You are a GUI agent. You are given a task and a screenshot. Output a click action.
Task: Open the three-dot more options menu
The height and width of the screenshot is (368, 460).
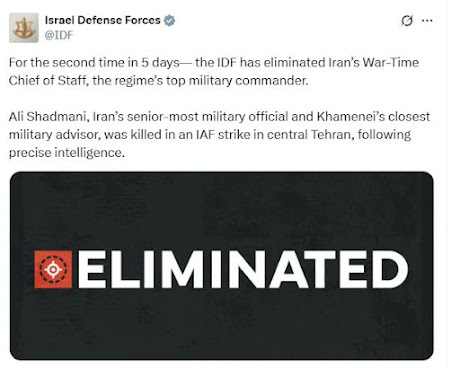[427, 21]
